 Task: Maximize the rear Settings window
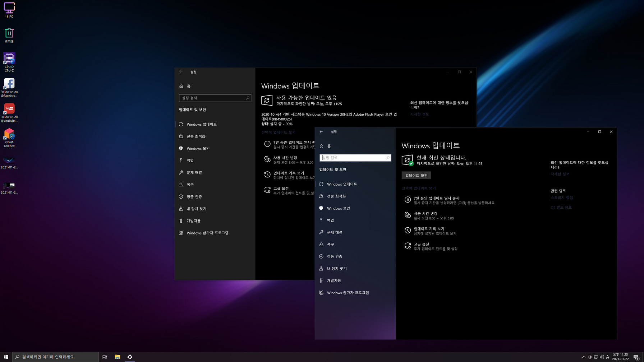459,72
